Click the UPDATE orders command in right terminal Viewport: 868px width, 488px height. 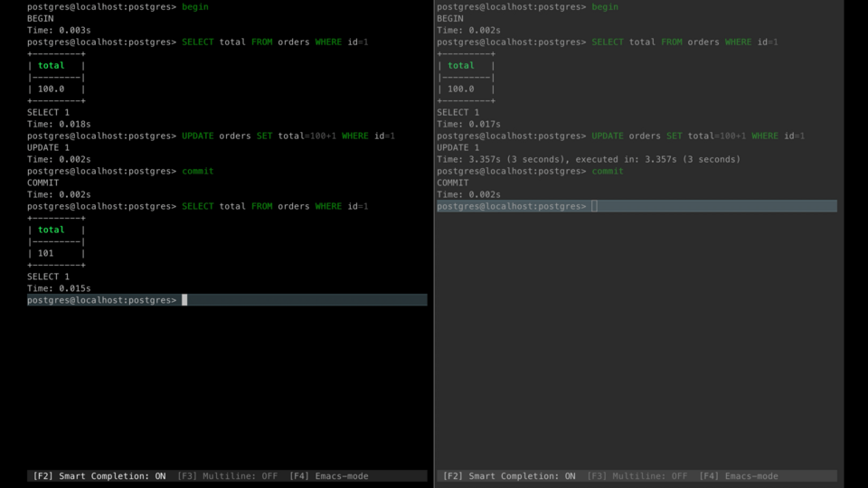(x=698, y=136)
